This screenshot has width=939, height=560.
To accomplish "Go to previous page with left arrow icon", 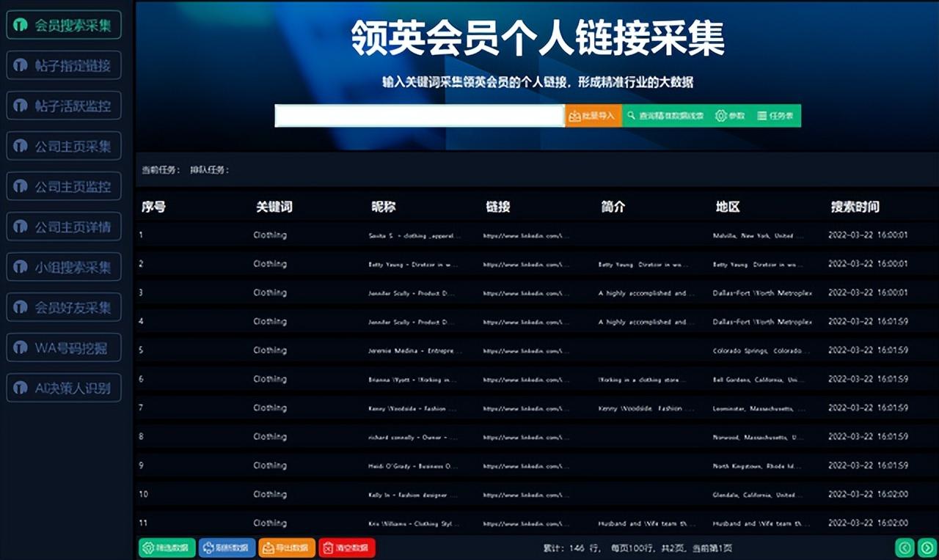I will [905, 547].
